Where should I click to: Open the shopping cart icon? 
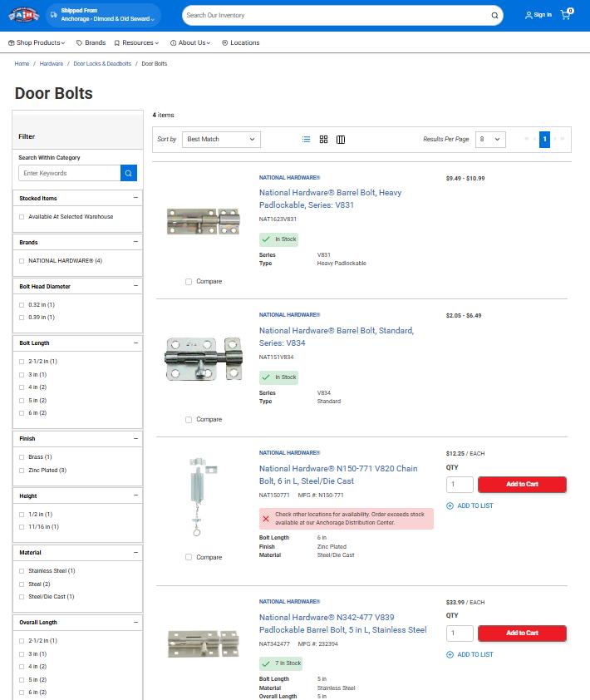coord(567,14)
